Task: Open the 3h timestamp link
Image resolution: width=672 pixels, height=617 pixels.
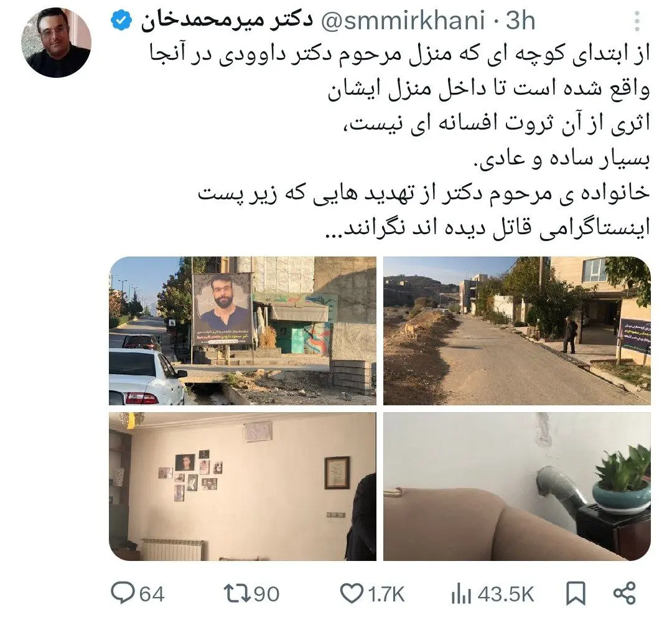Action: tap(520, 21)
